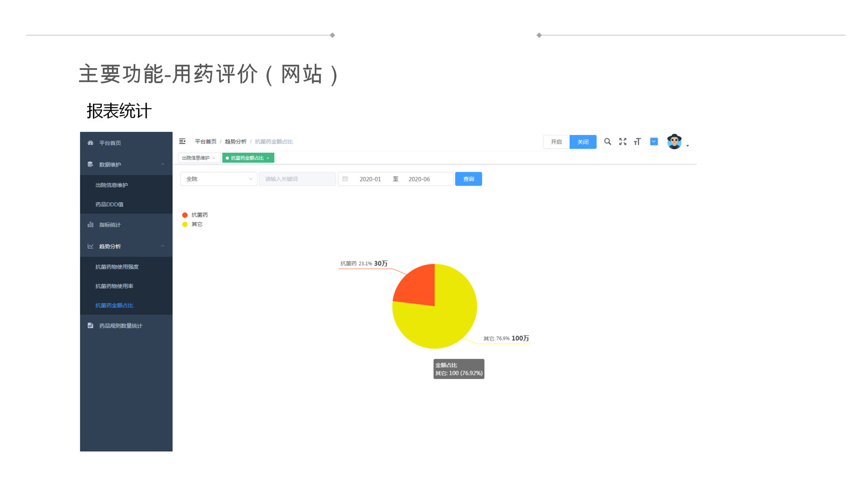Click the 2020-06 end date field
The width and height of the screenshot is (868, 488).
pos(419,179)
